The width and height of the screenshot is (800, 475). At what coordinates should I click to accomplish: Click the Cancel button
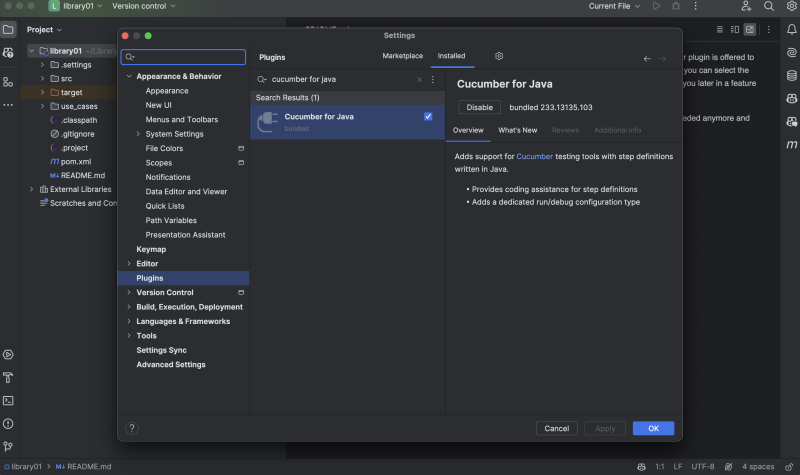[557, 428]
